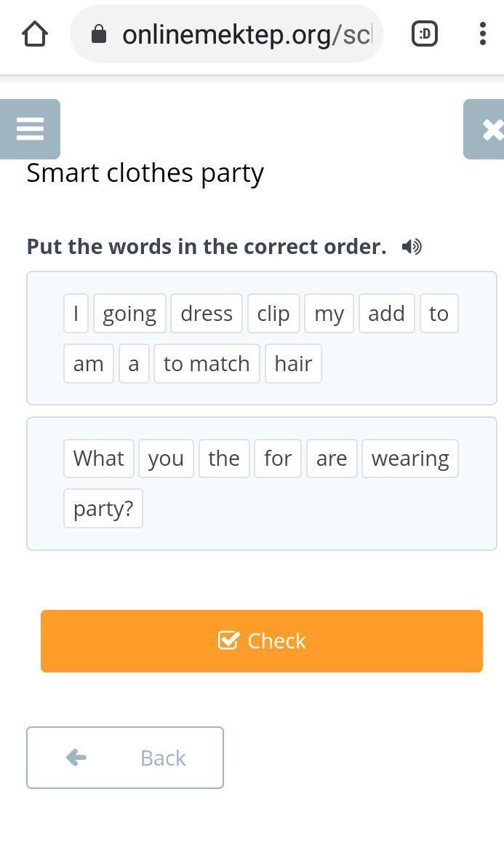Pick the "party?" word tile
This screenshot has width=504, height=861.
[103, 509]
